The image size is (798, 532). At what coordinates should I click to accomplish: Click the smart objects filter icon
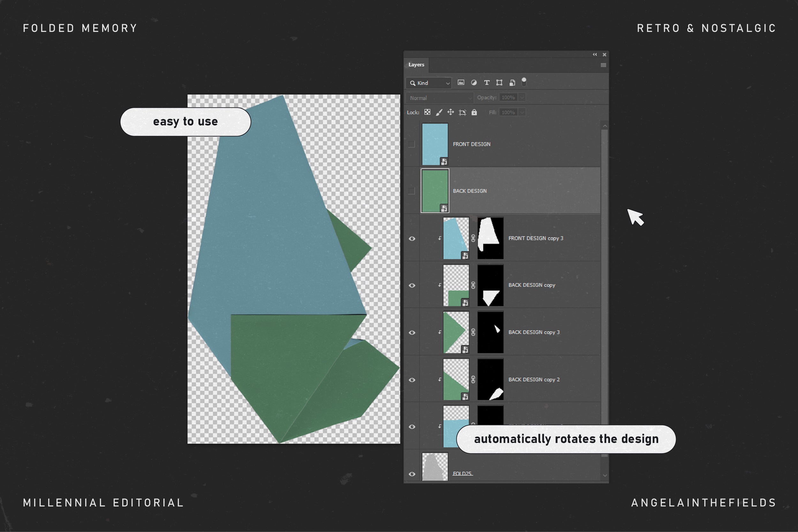(x=513, y=83)
